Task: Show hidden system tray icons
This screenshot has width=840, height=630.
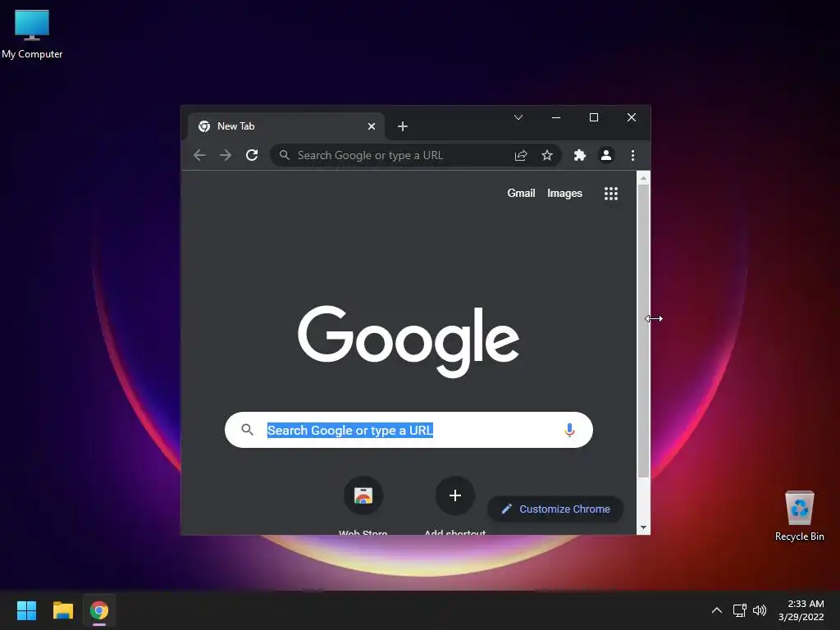Action: click(x=717, y=610)
